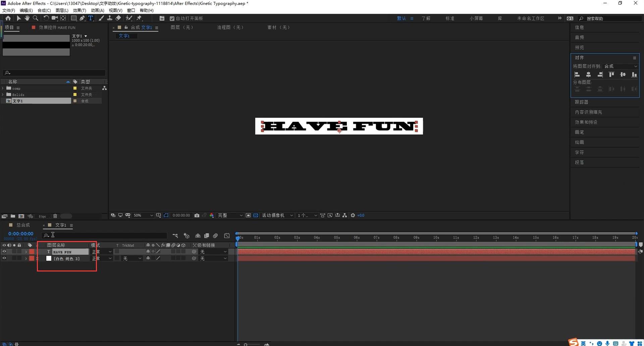Switch to the 总合成 timeline tab
Screen dimensions: 644x346
(23, 225)
